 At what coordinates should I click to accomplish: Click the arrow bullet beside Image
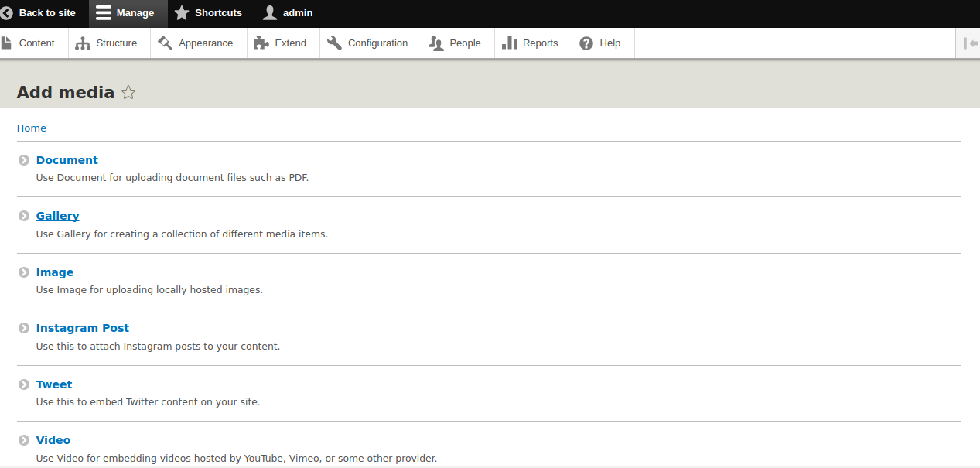(24, 273)
